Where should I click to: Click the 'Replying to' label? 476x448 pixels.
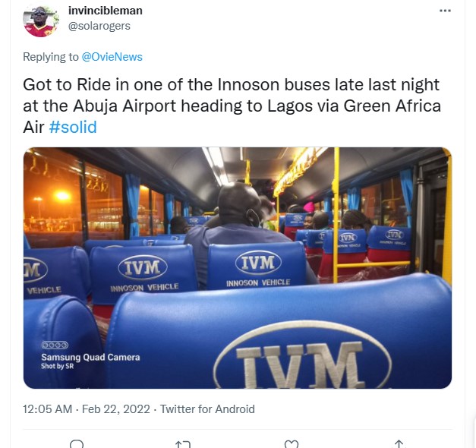pyautogui.click(x=50, y=57)
